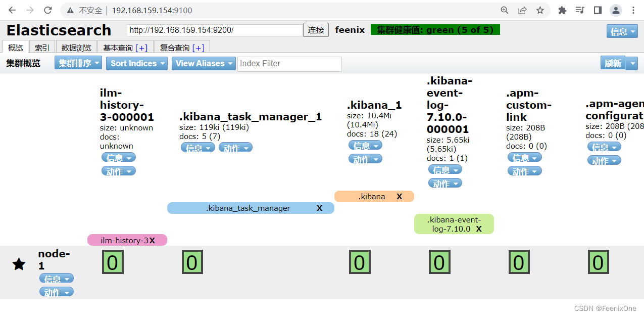
Task: Click shard 0 of .apm-custom-link
Action: (x=519, y=263)
